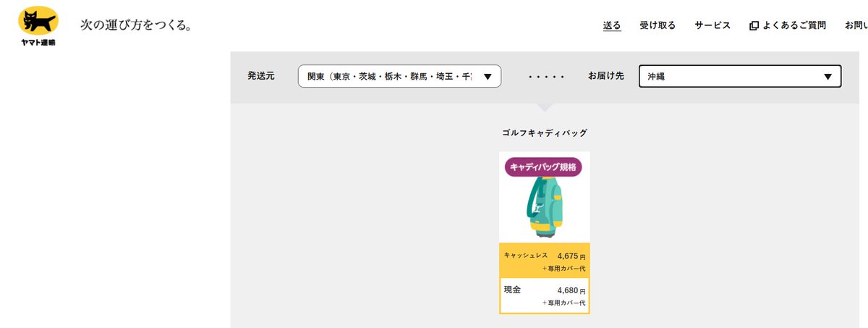Image resolution: width=868 pixels, height=328 pixels.
Task: Click the external window icon beside よくあるご質問
Action: pos(754,26)
